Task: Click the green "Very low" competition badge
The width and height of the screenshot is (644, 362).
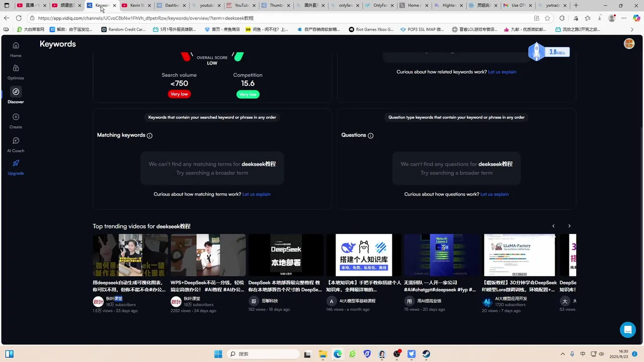Action: pyautogui.click(x=248, y=94)
